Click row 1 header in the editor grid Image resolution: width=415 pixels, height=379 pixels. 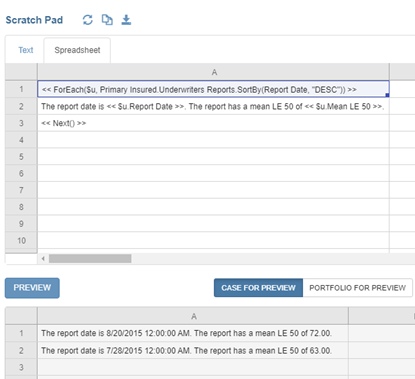click(21, 89)
